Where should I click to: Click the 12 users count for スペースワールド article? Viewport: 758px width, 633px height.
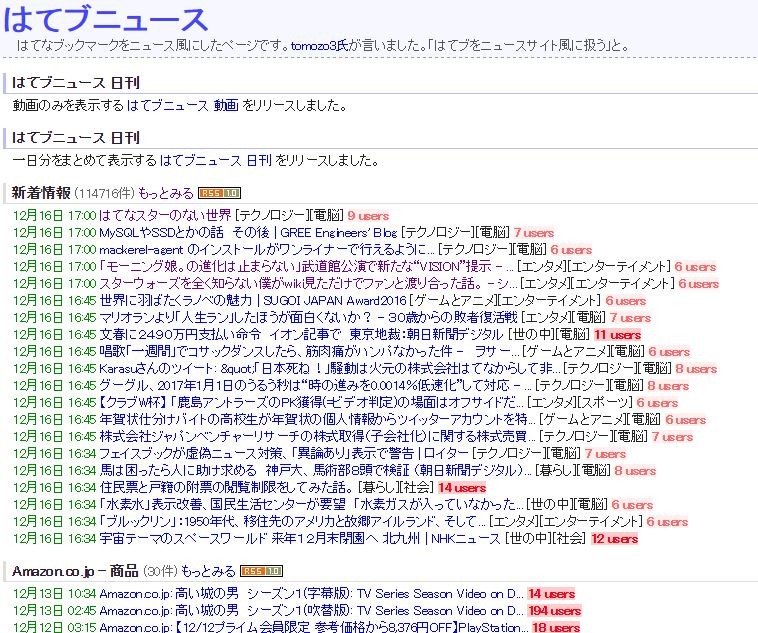(x=614, y=539)
